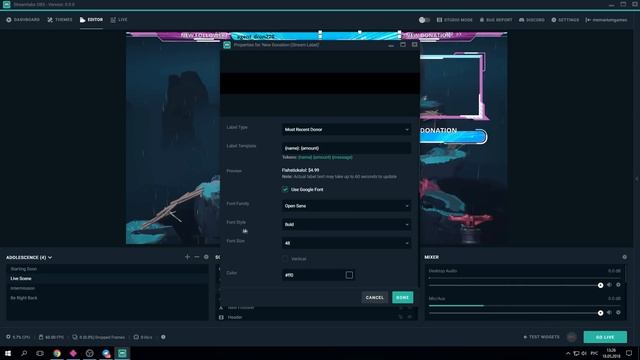Open Streamlabs OBS taskbar icon
This screenshot has width=640, height=360.
tap(122, 353)
